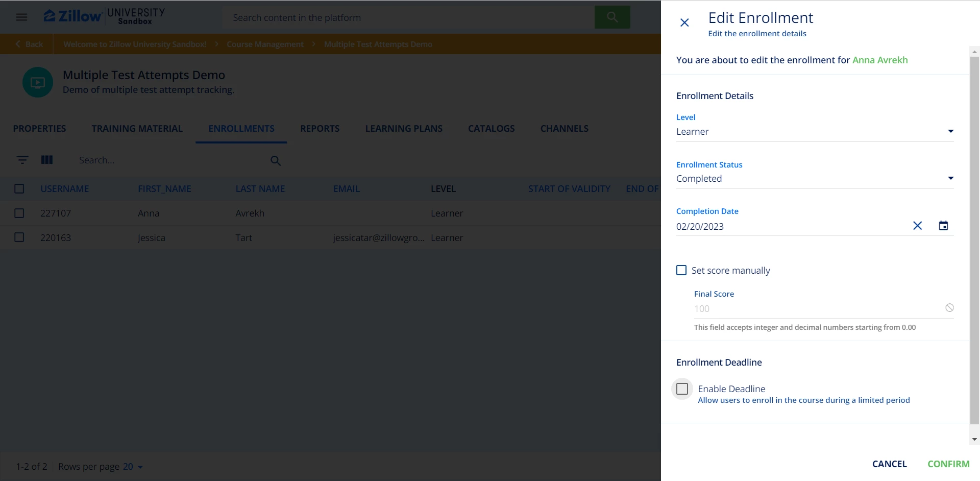Click the course type icon beside title
This screenshot has width=980, height=481.
coord(38,82)
